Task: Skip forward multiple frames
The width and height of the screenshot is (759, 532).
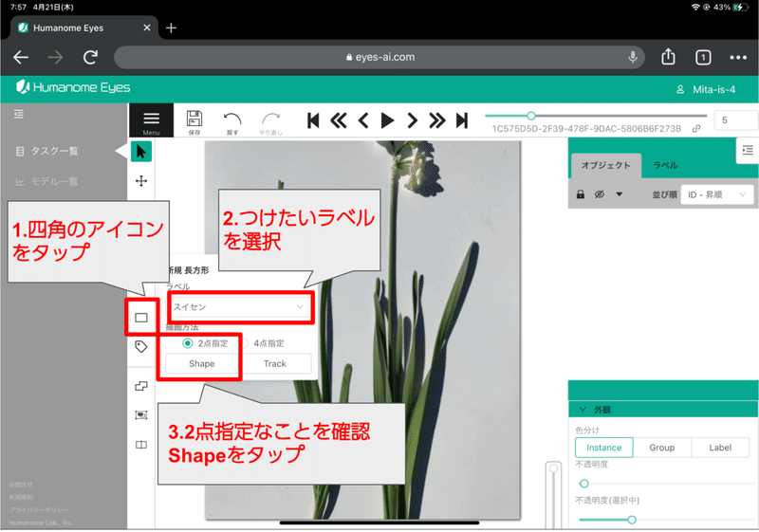Action: 436,120
